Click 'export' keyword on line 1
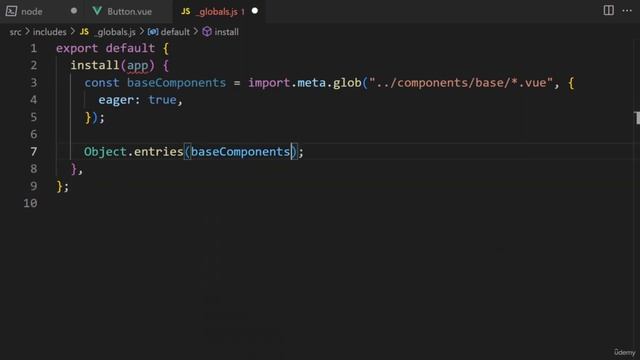Image resolution: width=640 pixels, height=360 pixels. (x=77, y=49)
